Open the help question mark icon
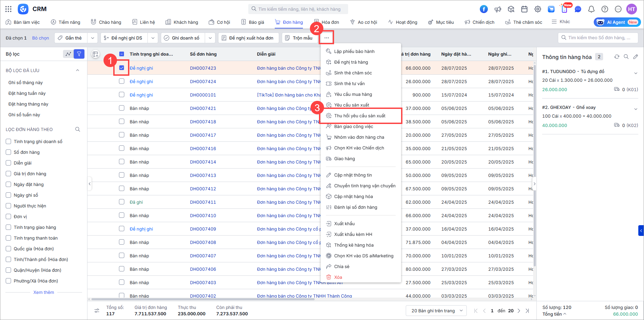 pyautogui.click(x=605, y=9)
